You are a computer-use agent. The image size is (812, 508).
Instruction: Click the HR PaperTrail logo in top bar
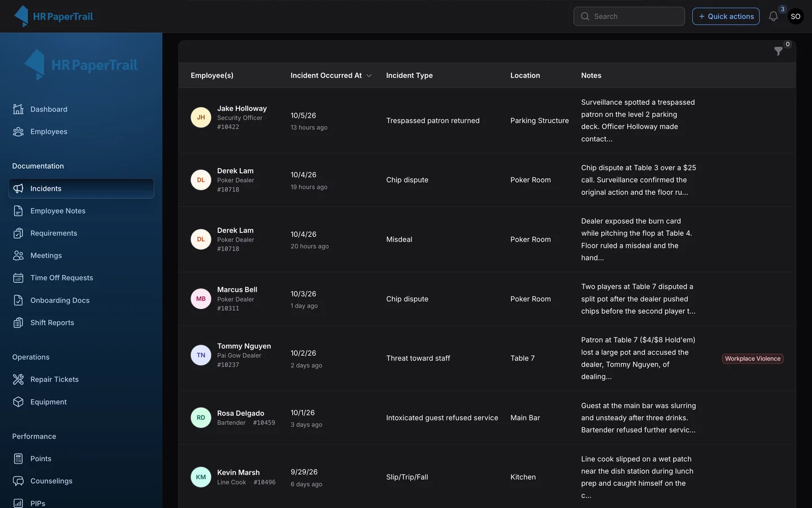(x=54, y=16)
